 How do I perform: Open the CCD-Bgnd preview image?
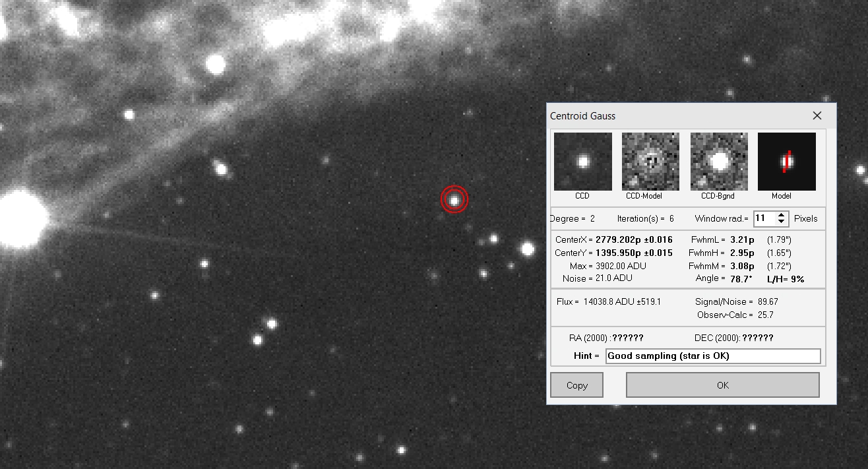[719, 162]
